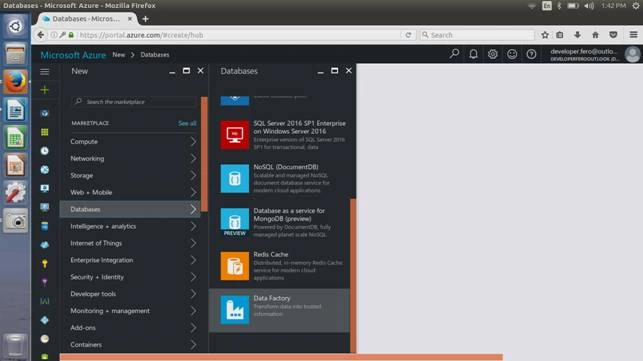Click the green plus New resource icon

(x=45, y=90)
